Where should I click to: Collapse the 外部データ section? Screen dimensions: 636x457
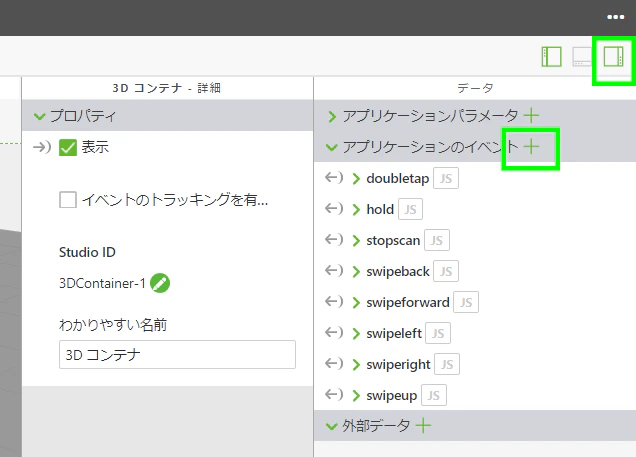[332, 426]
